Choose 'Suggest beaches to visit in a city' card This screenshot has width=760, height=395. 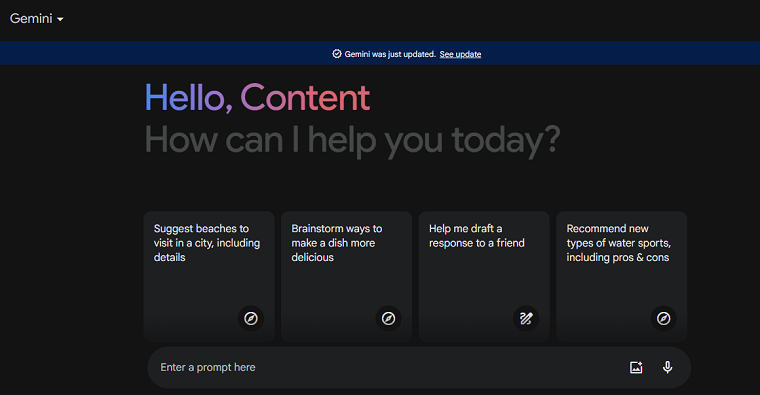209,276
